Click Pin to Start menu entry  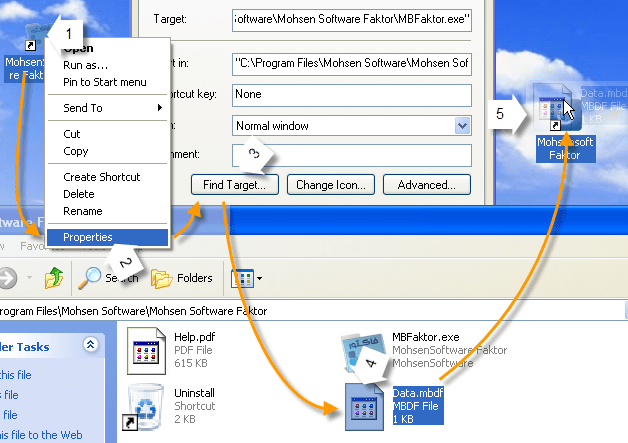coord(104,81)
